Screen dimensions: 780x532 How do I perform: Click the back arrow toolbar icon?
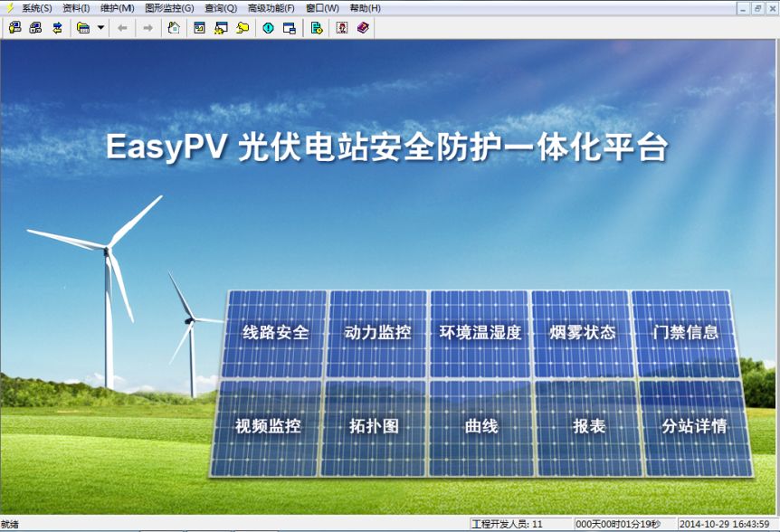[122, 28]
